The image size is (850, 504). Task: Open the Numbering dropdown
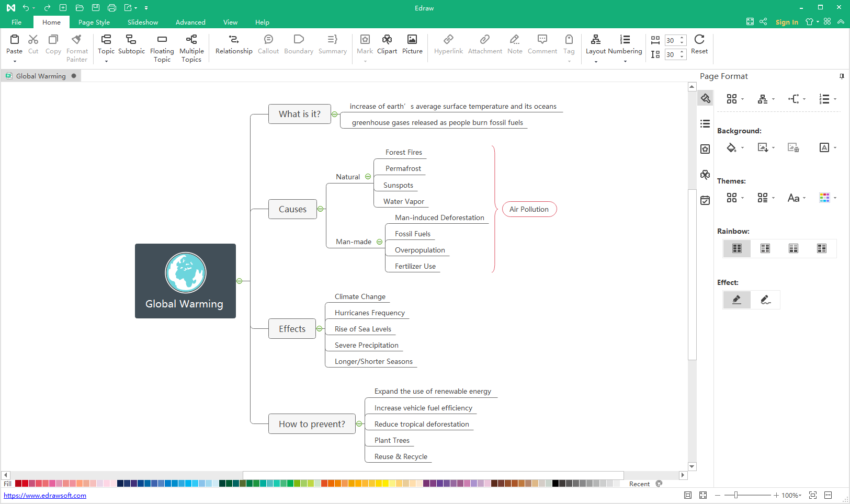tap(625, 62)
